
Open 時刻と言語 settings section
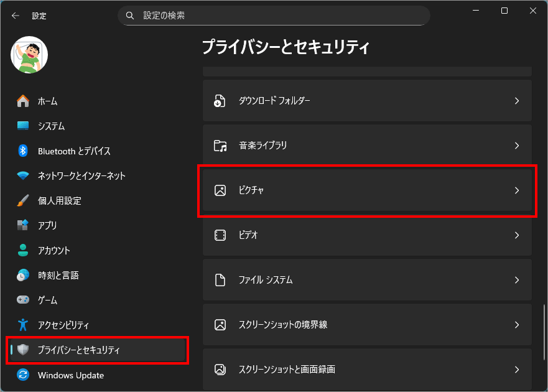tap(58, 275)
